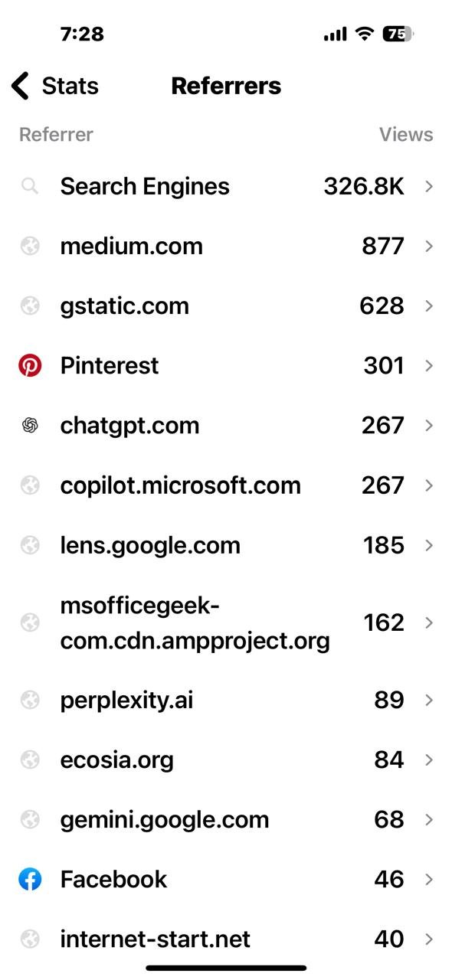The height and width of the screenshot is (980, 452).
Task: Open the msofficegeek ampproject.org referrer
Action: (226, 622)
